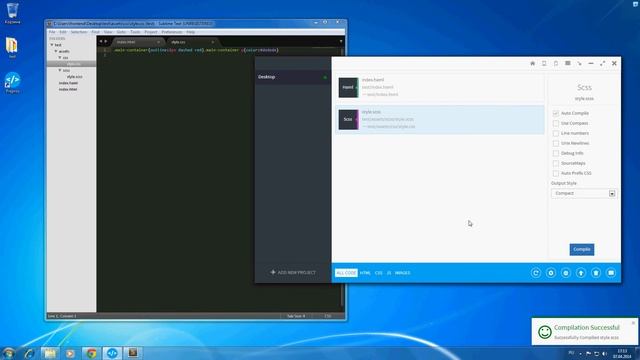Open index.html in Sublime sidebar tree
Screen dimensions: 640x360
point(68,89)
